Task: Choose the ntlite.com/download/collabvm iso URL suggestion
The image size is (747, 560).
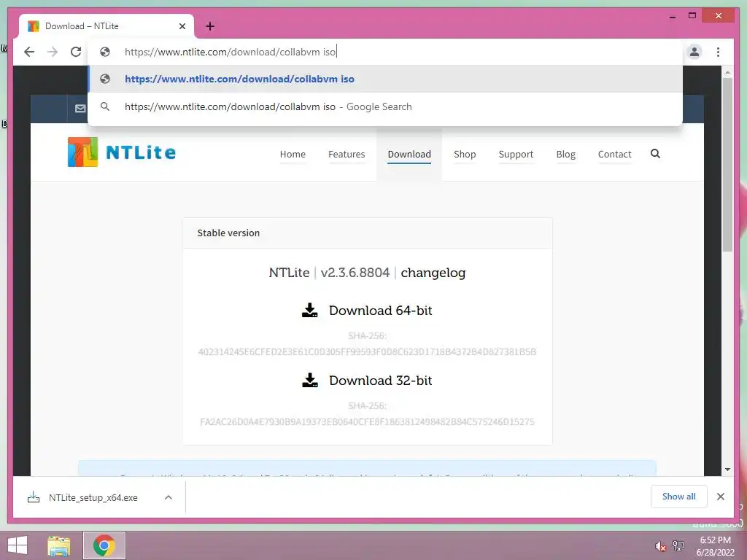Action: tap(385, 79)
